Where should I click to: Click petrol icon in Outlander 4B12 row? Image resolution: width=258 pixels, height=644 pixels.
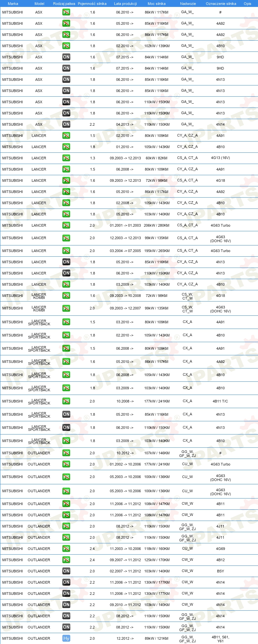(66, 560)
